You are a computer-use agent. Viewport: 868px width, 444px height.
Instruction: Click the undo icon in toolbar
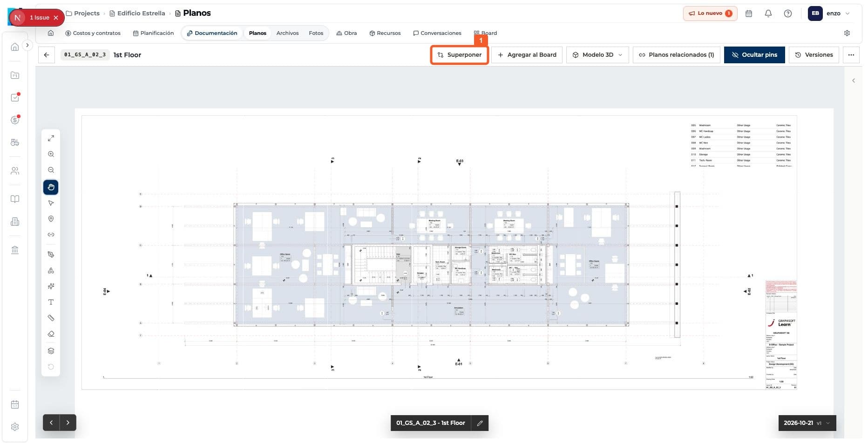click(x=51, y=367)
